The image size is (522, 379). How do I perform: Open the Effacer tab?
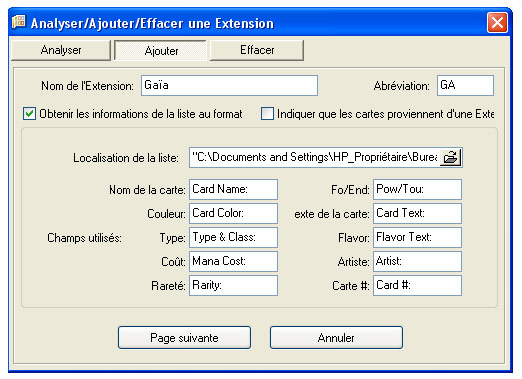pos(257,50)
